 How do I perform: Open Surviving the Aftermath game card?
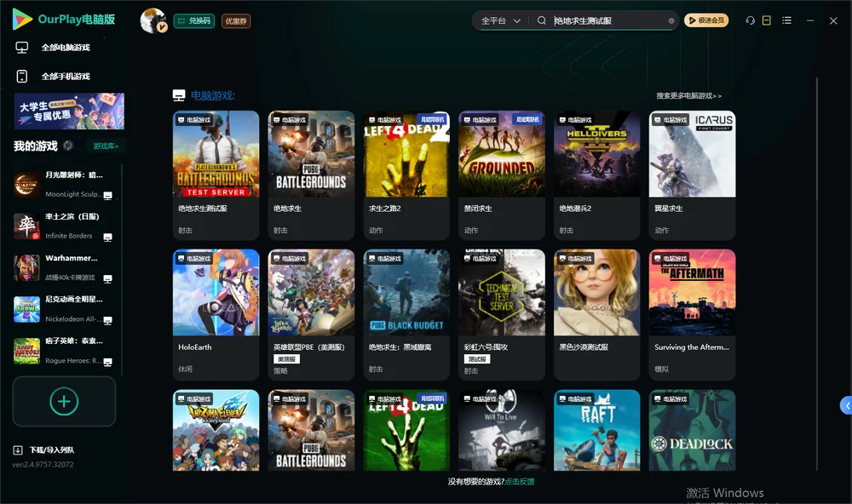tap(692, 314)
